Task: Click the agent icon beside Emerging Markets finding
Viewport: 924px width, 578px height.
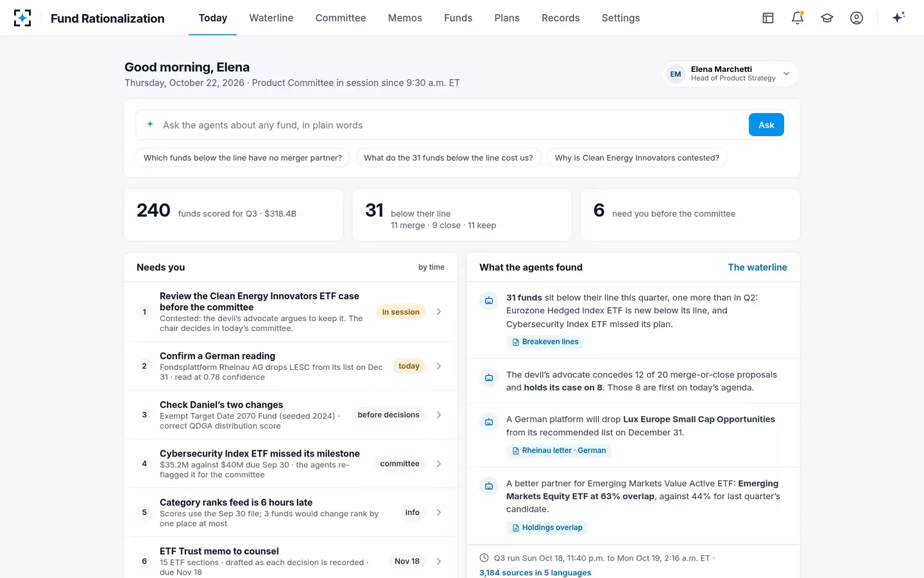Action: 489,486
